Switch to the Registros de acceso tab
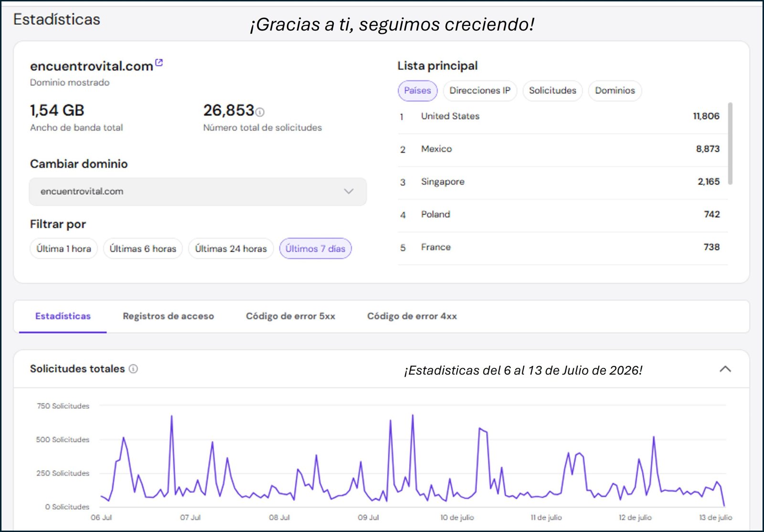 [x=168, y=316]
